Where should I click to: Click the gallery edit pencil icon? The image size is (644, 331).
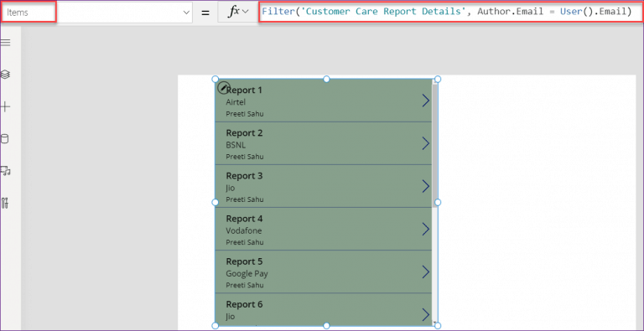pos(222,87)
